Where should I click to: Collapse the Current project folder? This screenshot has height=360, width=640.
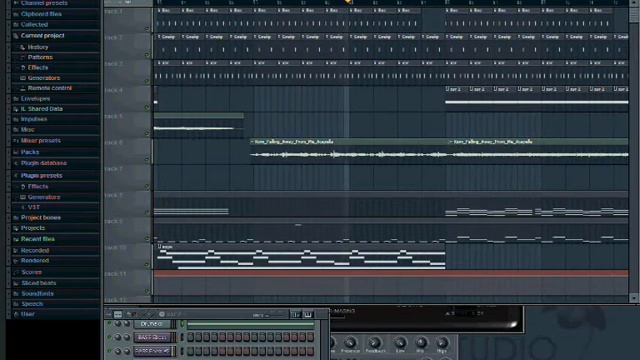(42, 36)
